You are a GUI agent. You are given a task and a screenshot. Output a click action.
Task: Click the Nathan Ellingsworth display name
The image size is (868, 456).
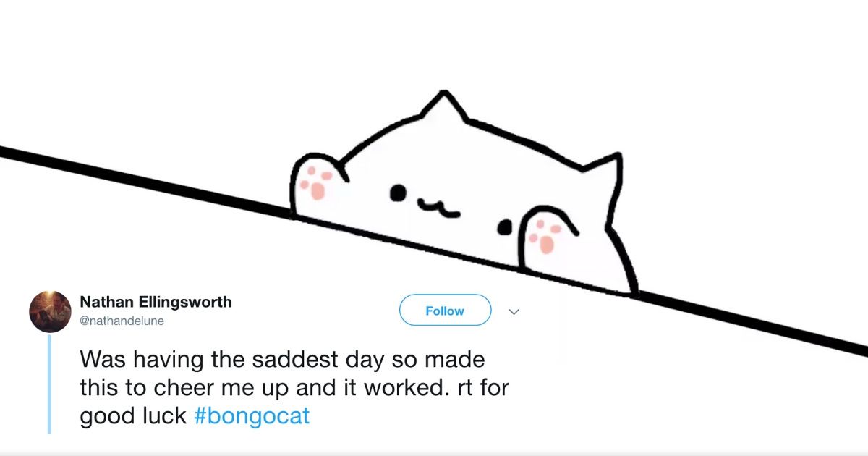tap(156, 302)
